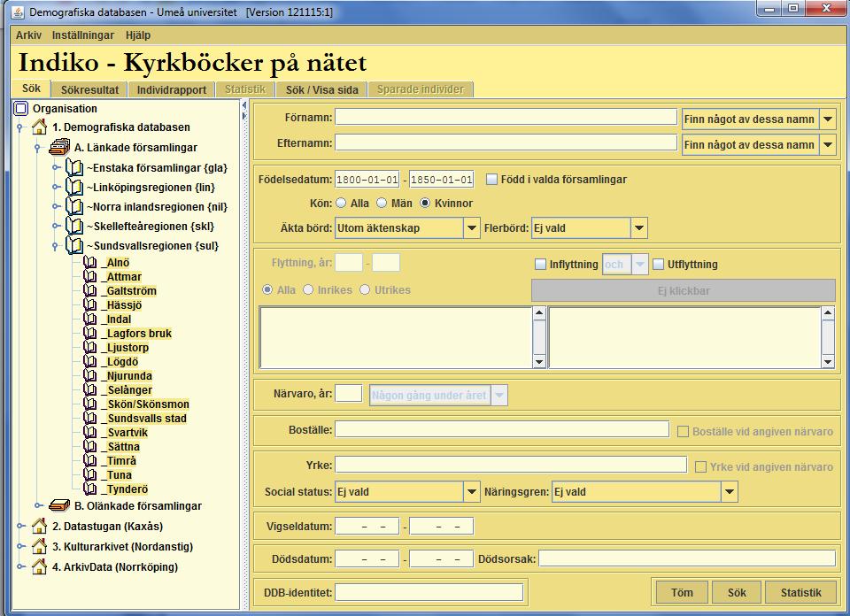Click the book icon next to Sundsvallsregionen

74,245
